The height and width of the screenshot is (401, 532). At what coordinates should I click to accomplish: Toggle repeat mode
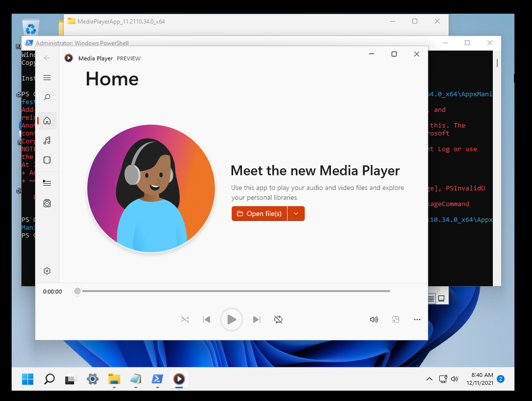point(278,319)
